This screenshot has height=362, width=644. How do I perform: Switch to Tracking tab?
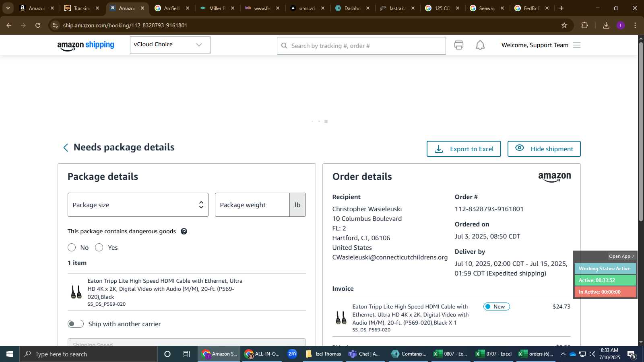[82, 8]
